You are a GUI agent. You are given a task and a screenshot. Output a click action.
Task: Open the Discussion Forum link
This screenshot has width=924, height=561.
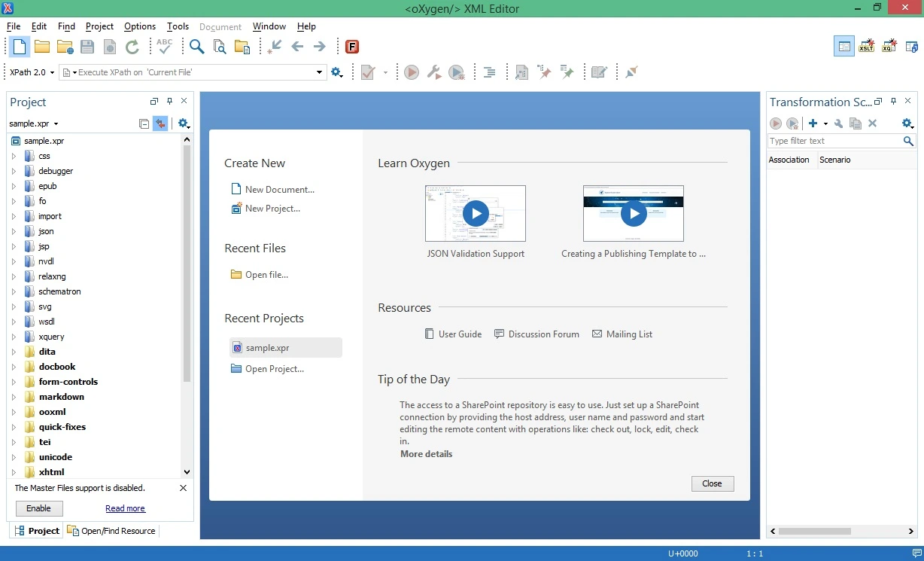(536, 334)
